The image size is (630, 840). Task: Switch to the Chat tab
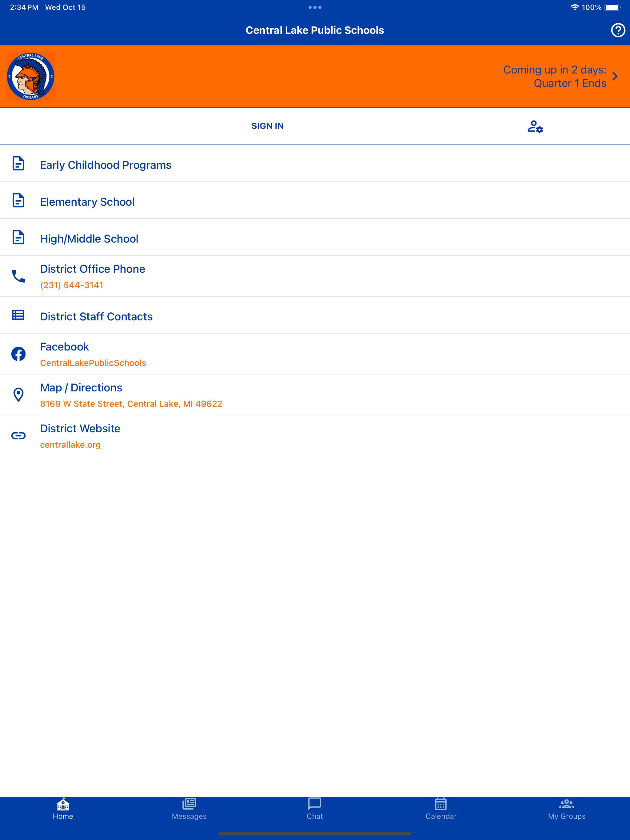pos(315,809)
